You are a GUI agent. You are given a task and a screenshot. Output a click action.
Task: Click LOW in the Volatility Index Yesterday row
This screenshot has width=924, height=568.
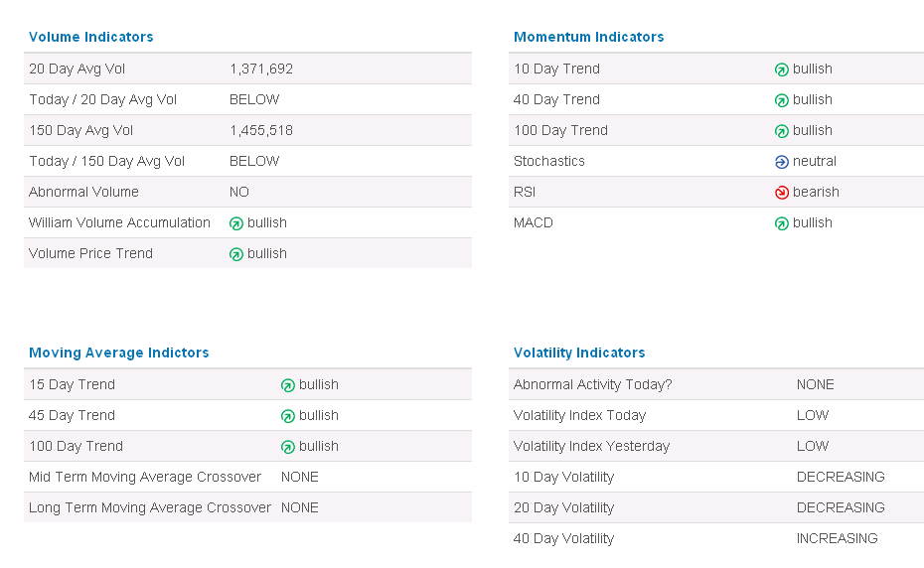point(813,446)
